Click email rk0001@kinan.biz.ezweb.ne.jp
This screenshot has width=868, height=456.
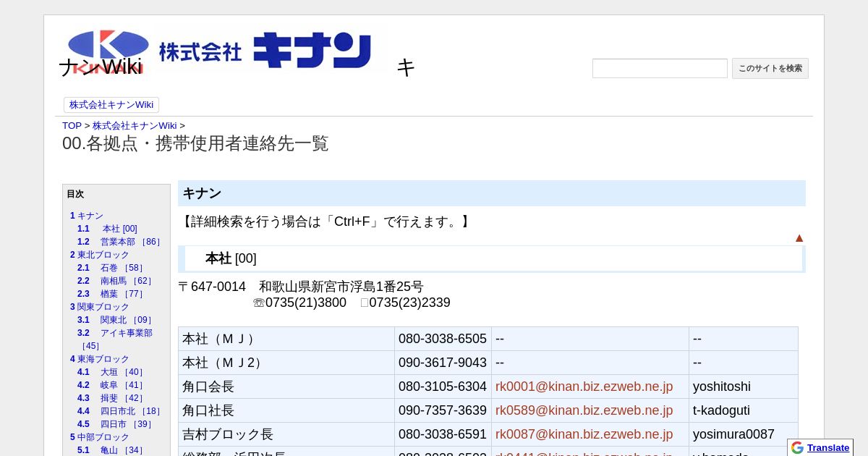coord(584,387)
